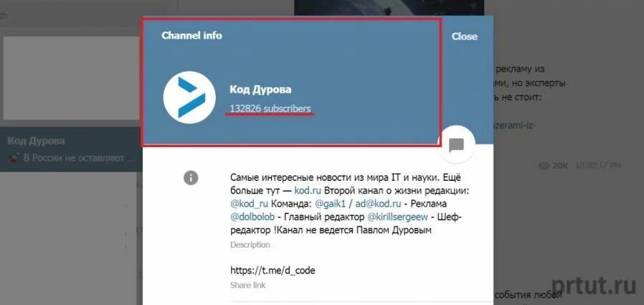Click the 132826 subscribers count
Viewport: 644px width, 305px height.
(x=270, y=108)
